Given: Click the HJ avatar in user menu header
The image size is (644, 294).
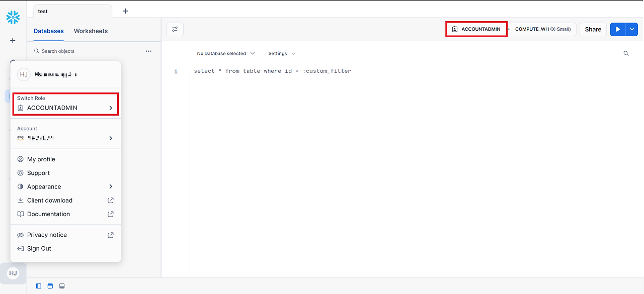Looking at the screenshot, I should pos(24,74).
